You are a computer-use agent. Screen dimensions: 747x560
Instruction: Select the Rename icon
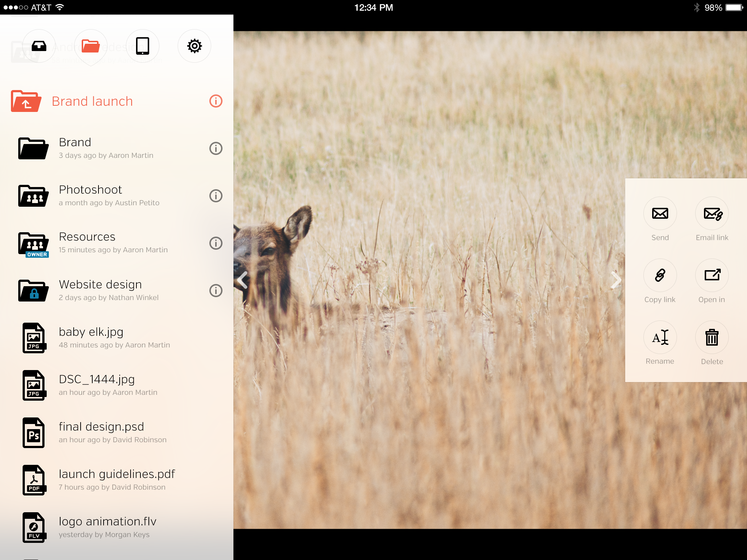point(660,337)
